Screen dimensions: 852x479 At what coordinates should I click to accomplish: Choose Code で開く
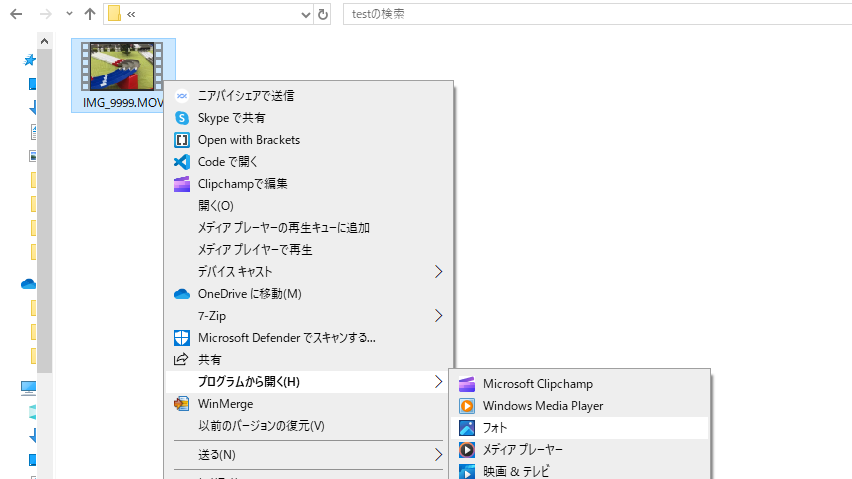(309, 162)
